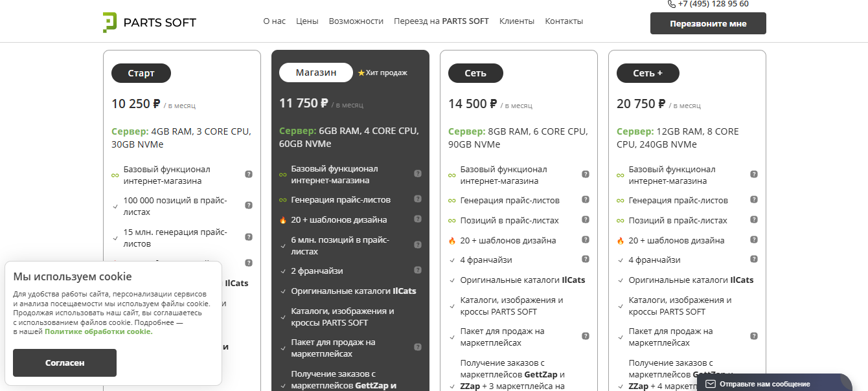Show hint for Пакет для продаж in Сеть

(586, 336)
